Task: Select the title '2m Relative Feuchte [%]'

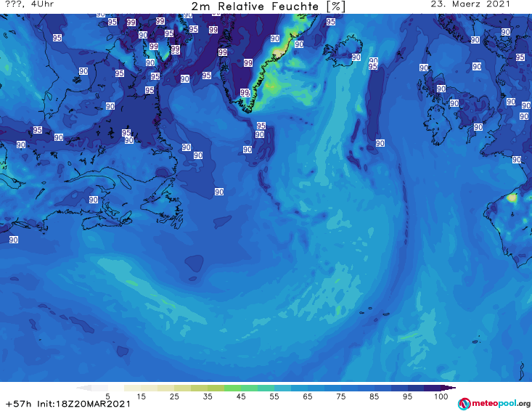Action: 269,7
